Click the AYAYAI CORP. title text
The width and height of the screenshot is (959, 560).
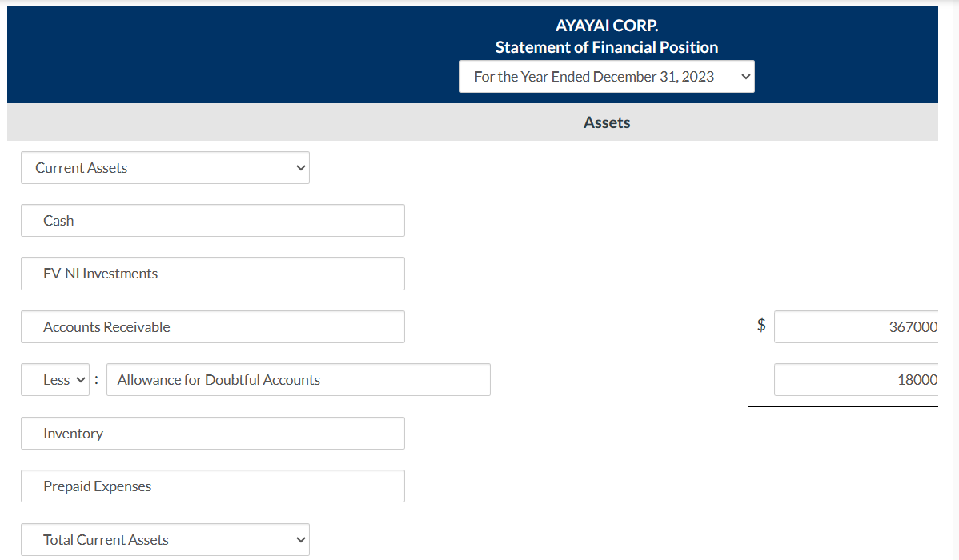606,25
